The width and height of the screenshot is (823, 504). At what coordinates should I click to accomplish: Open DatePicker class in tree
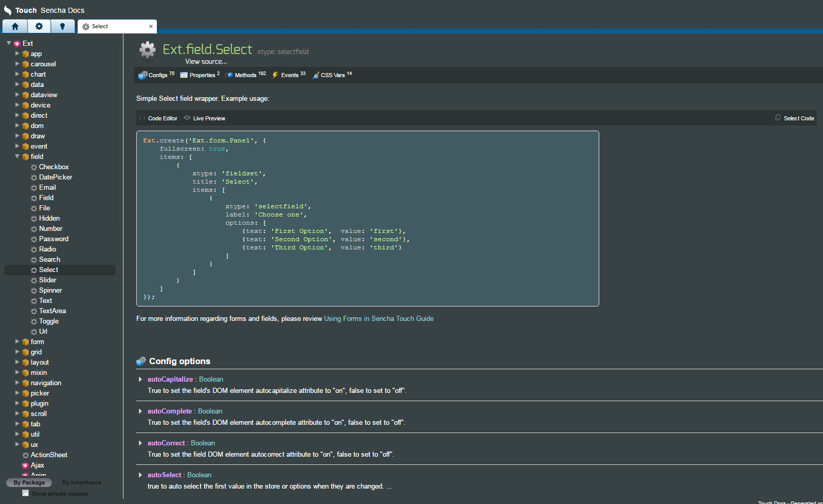pos(56,177)
